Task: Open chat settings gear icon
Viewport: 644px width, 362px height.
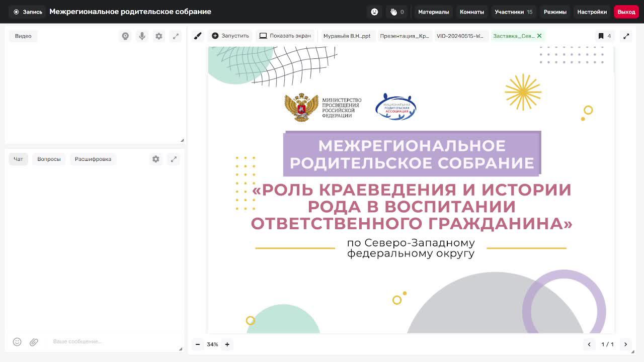Action: pyautogui.click(x=156, y=159)
